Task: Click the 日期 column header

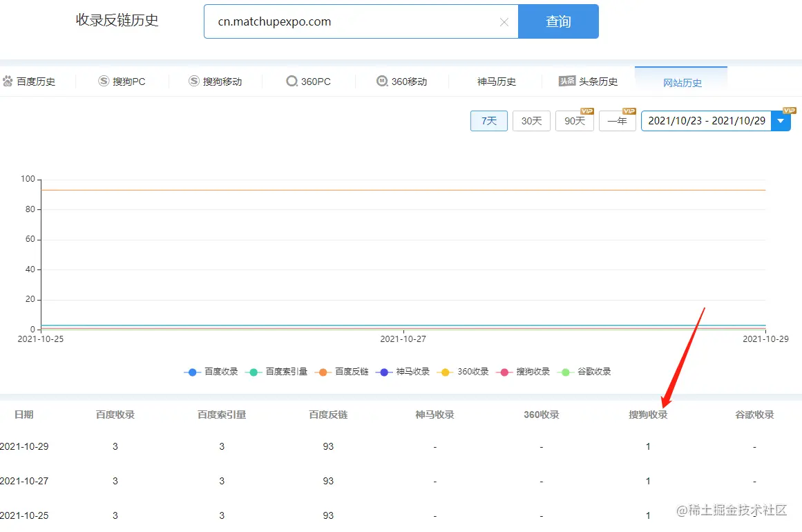Action: click(x=24, y=415)
